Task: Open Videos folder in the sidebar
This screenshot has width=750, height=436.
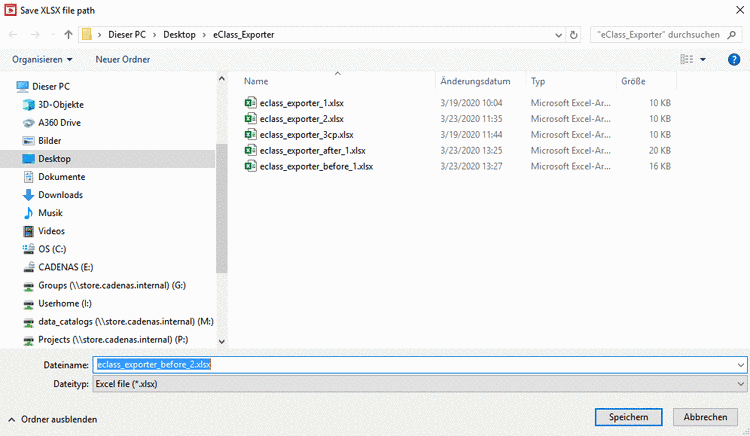Action: click(x=51, y=231)
